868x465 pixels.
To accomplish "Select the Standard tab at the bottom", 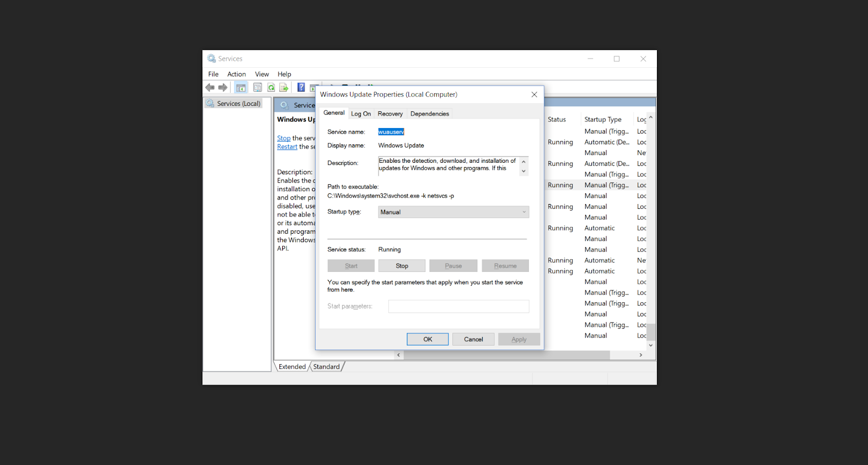I will (327, 367).
